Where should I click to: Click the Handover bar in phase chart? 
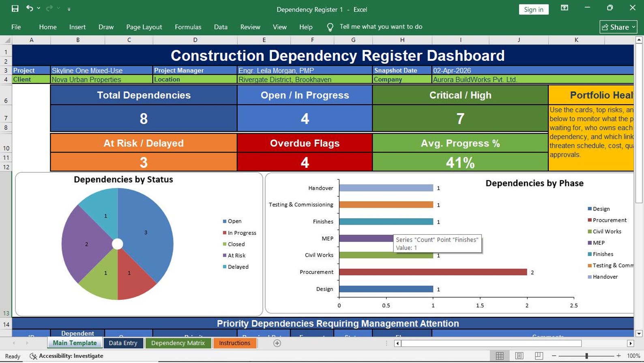tap(386, 188)
